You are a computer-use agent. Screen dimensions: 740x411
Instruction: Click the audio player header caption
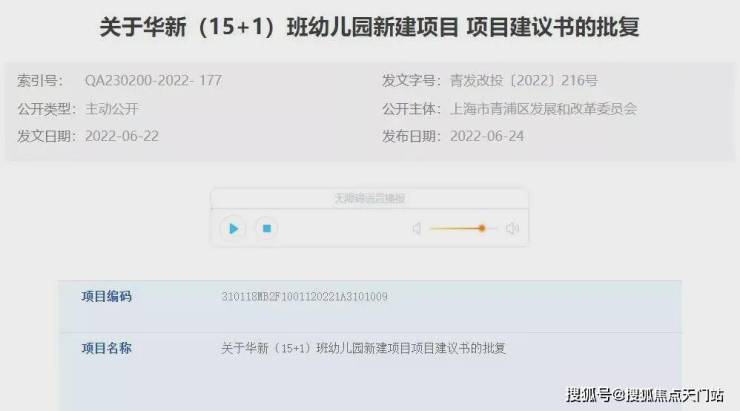click(x=370, y=199)
